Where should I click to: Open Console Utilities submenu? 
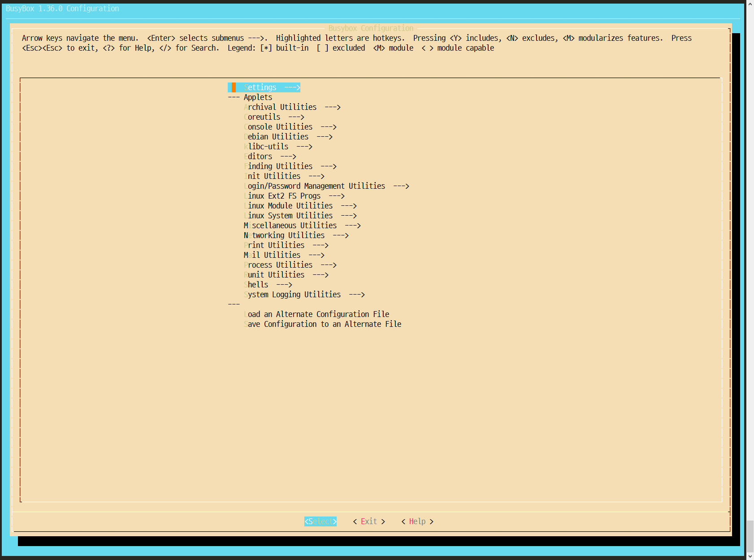click(290, 127)
